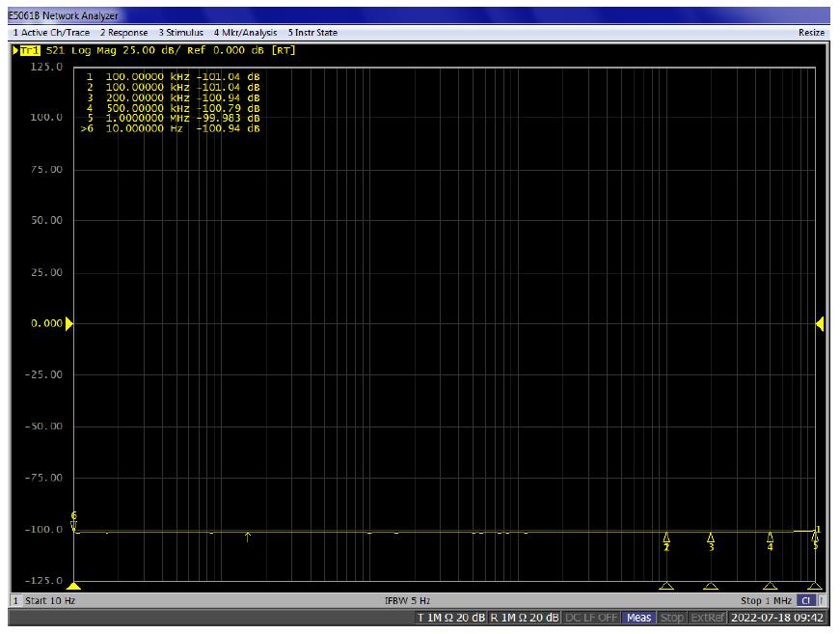Click the bottom-axis triangle under marker 3

[x=711, y=586]
